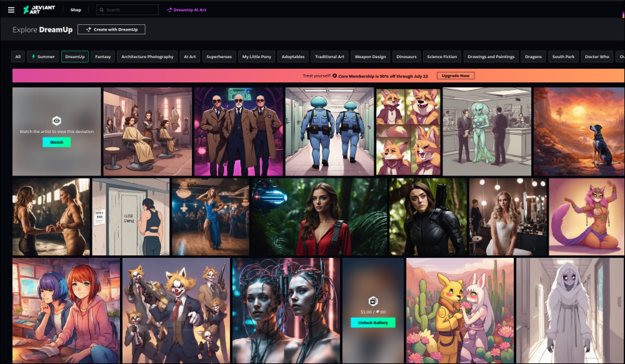Image resolution: width=625 pixels, height=364 pixels.
Task: Select the Dinosaurs topic tab
Action: [407, 57]
